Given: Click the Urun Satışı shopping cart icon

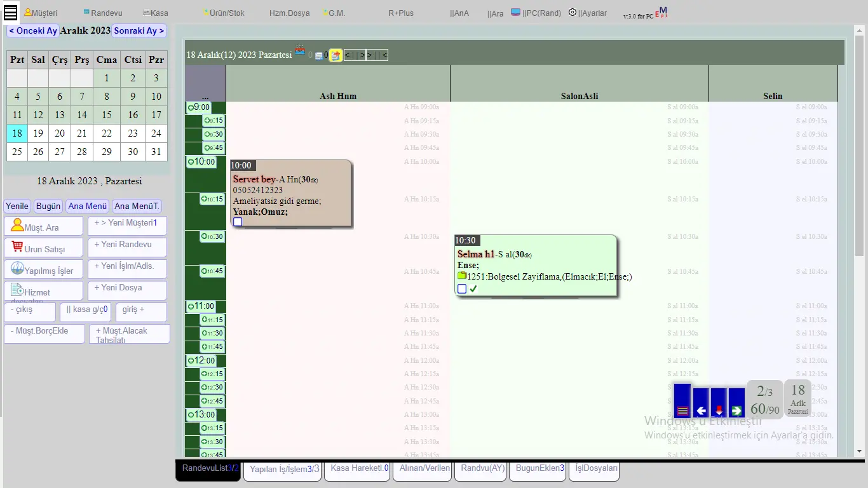Looking at the screenshot, I should point(17,246).
